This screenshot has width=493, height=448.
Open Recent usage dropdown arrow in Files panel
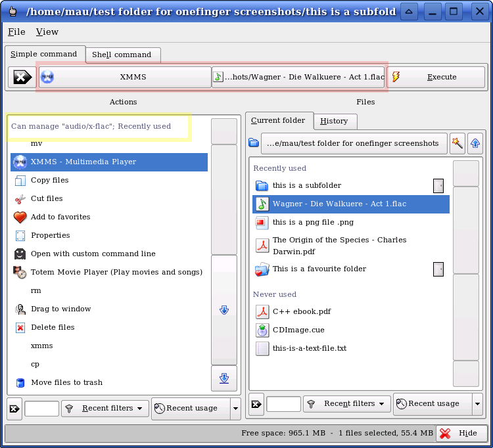pos(478,404)
